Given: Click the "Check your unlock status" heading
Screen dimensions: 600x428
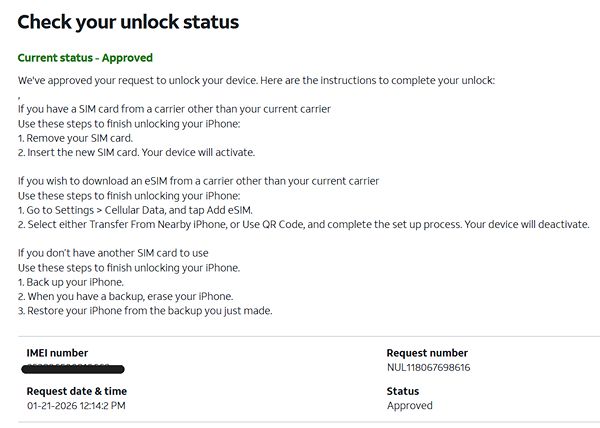Looking at the screenshot, I should point(128,21).
